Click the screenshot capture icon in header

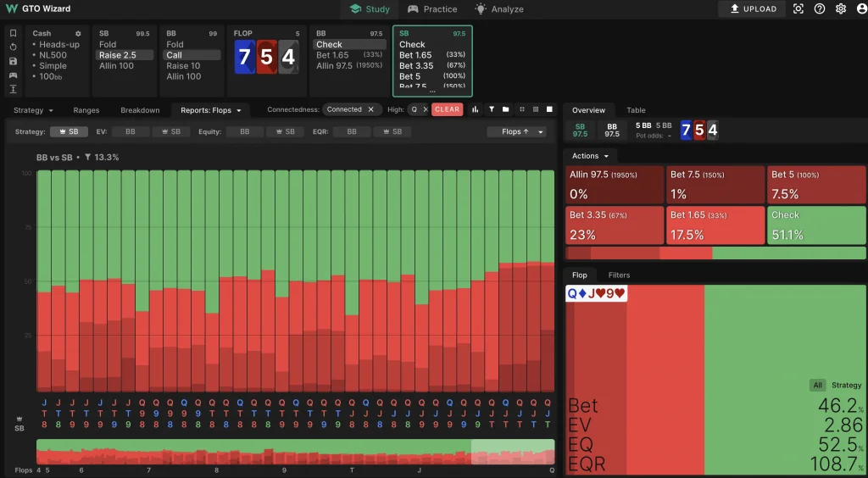(x=798, y=9)
